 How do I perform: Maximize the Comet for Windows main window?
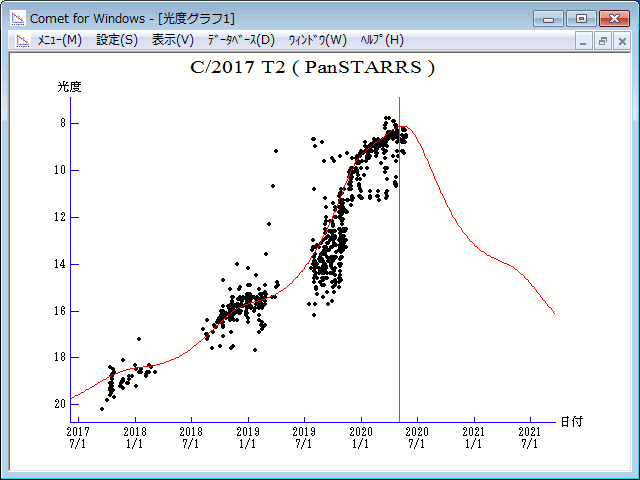[580, 17]
